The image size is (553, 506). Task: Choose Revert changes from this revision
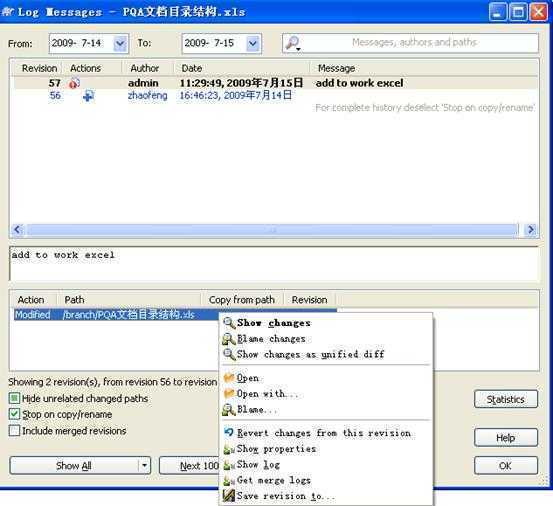click(x=326, y=433)
